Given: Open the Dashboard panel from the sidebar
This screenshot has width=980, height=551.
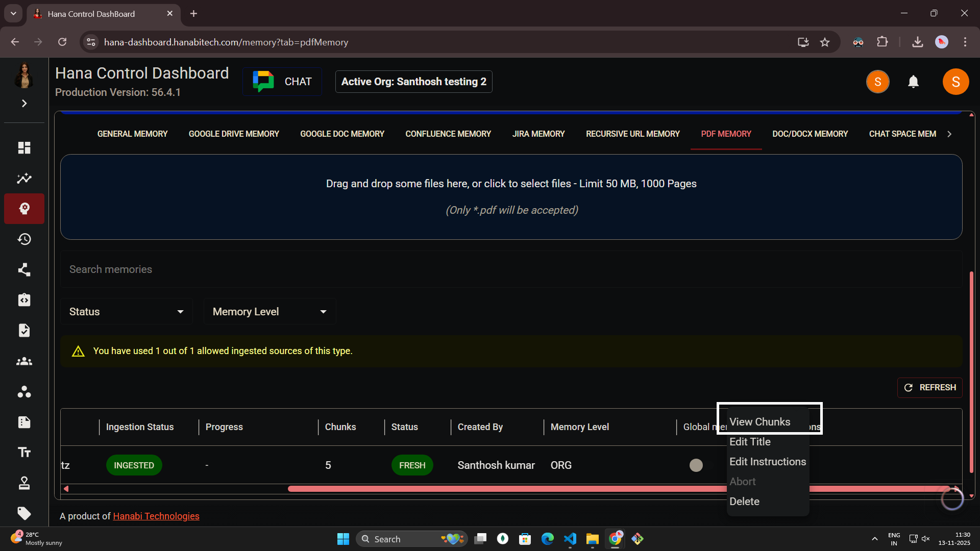Looking at the screenshot, I should pyautogui.click(x=24, y=147).
